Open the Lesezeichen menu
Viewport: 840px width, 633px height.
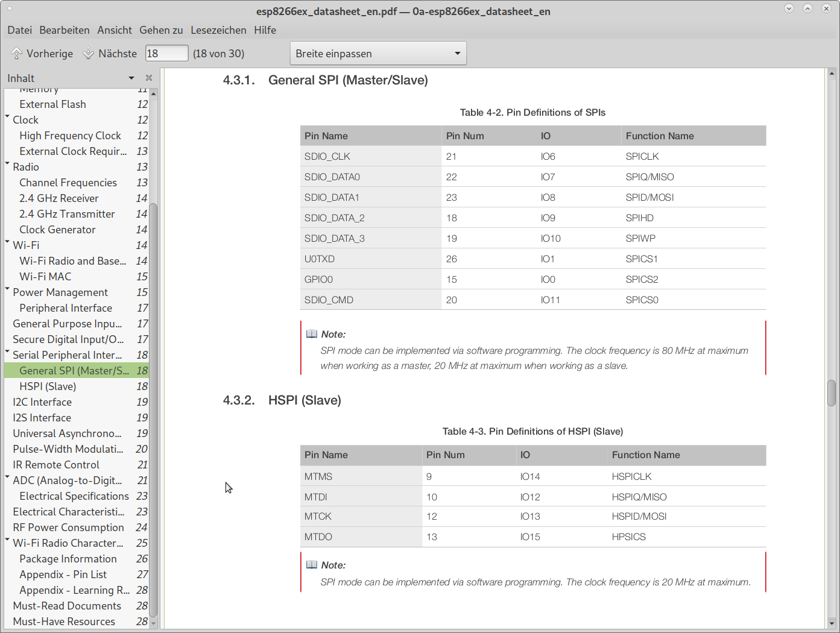tap(218, 30)
